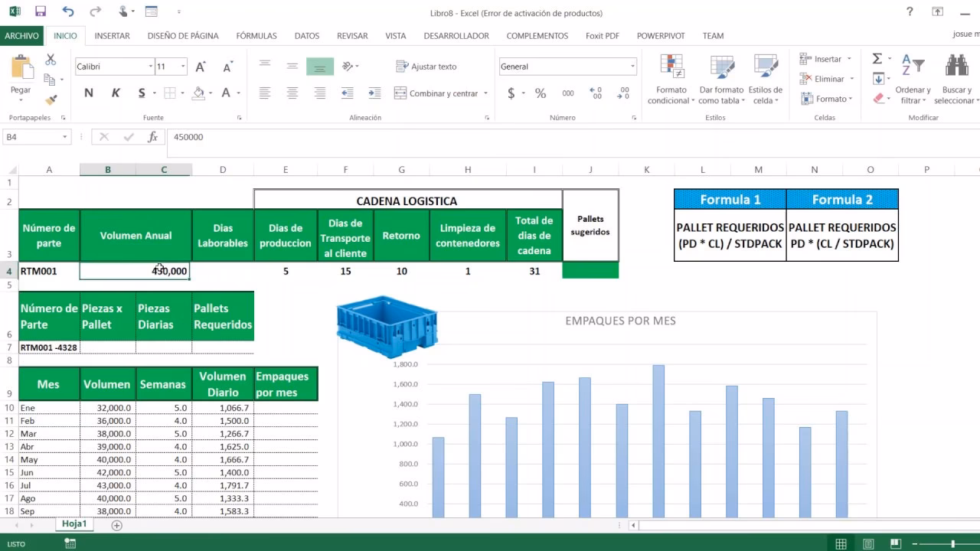This screenshot has width=980, height=551.
Task: Select the Format Painter brush icon
Action: click(x=51, y=99)
